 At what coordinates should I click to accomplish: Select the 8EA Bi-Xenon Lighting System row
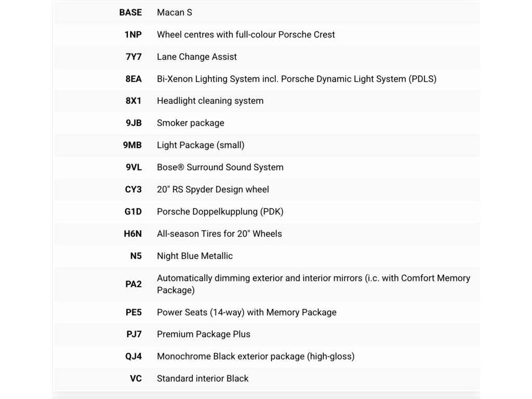point(267,79)
